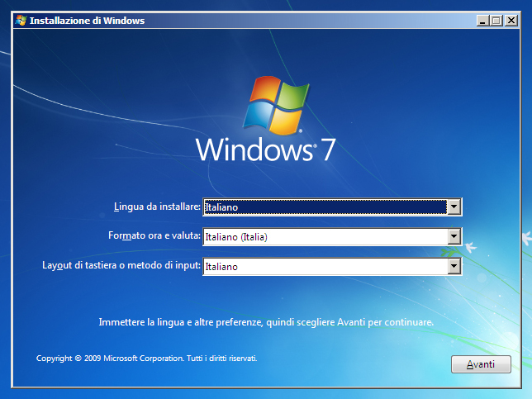The height and width of the screenshot is (399, 532).
Task: Click the Avanti button to continue
Action: click(481, 364)
